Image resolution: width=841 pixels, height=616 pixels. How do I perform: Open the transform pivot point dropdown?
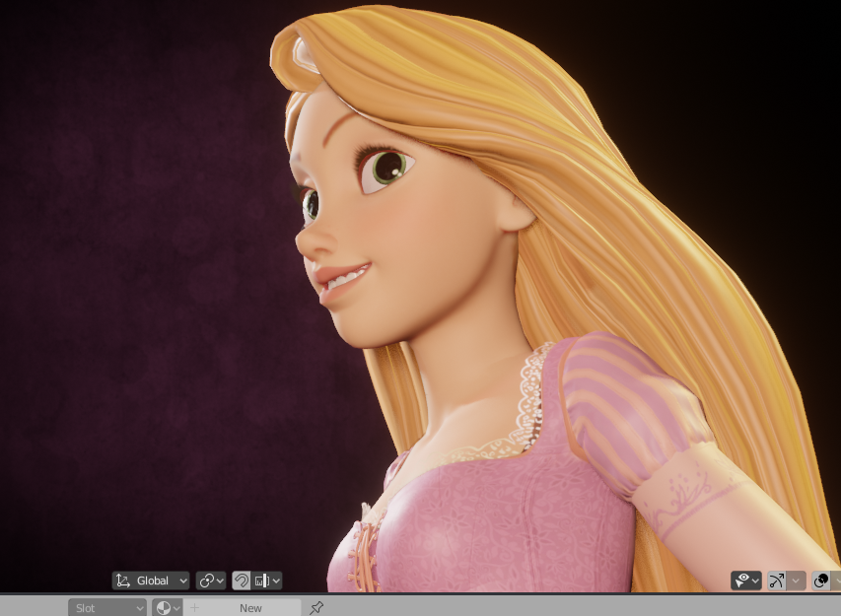pos(211,581)
